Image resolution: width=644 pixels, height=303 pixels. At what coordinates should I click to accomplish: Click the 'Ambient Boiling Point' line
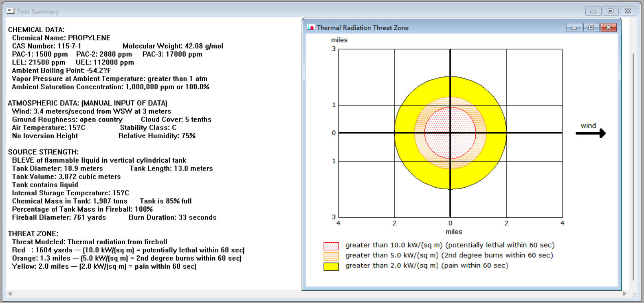(x=62, y=71)
